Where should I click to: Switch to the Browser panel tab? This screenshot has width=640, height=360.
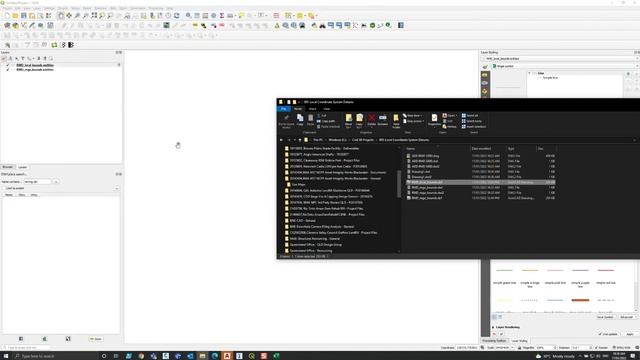8,167
